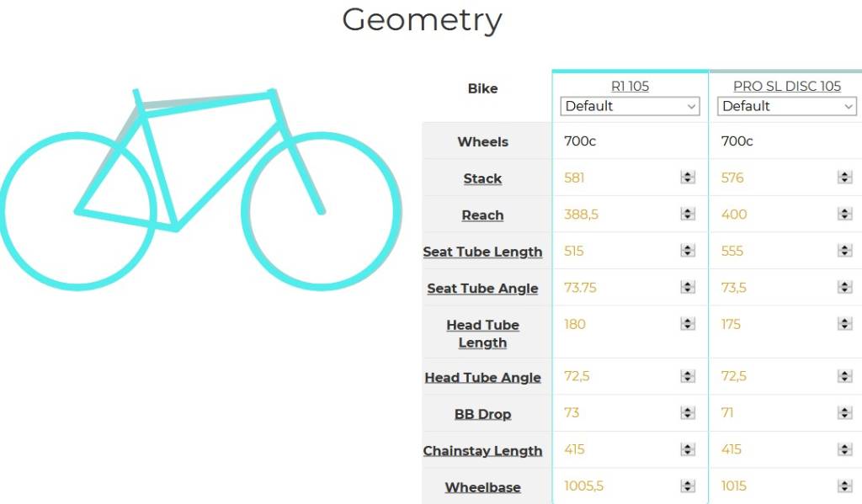The height and width of the screenshot is (504, 862).
Task: Open the R1 105 bike link
Action: tap(630, 87)
